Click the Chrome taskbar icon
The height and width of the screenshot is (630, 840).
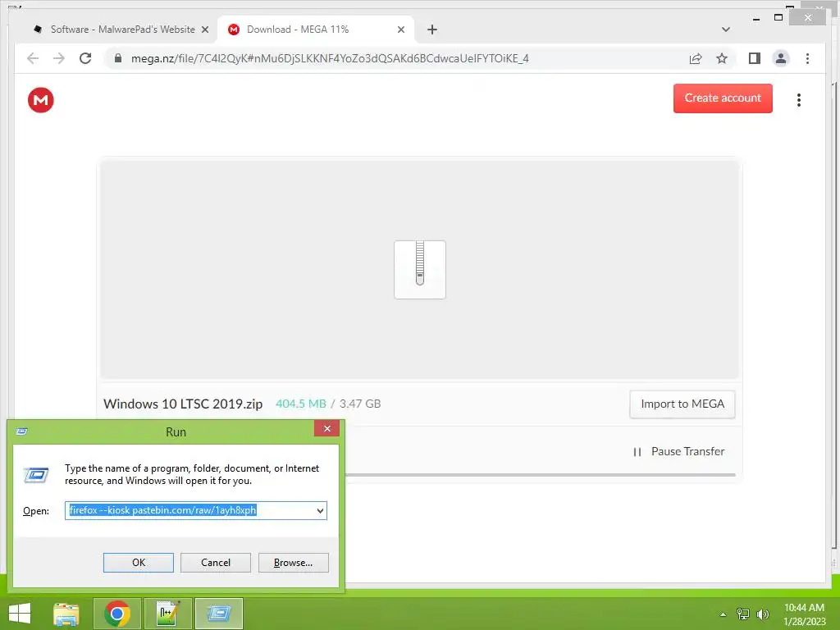[117, 614]
